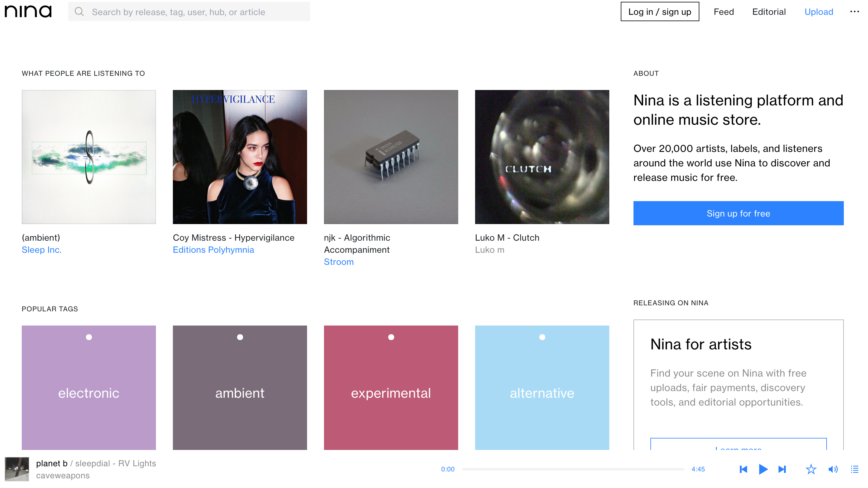Skip to next track
The width and height of the screenshot is (868, 488).
point(782,469)
